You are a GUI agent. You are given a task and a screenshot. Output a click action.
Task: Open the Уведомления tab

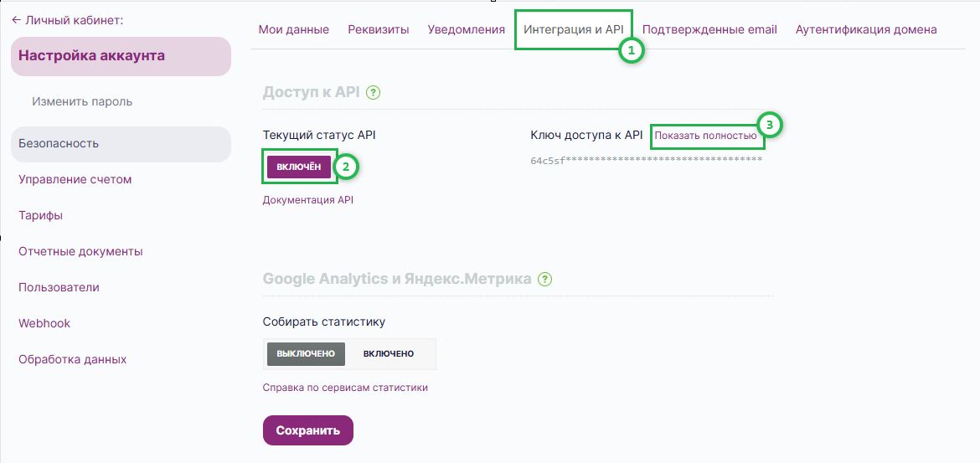pyautogui.click(x=467, y=29)
